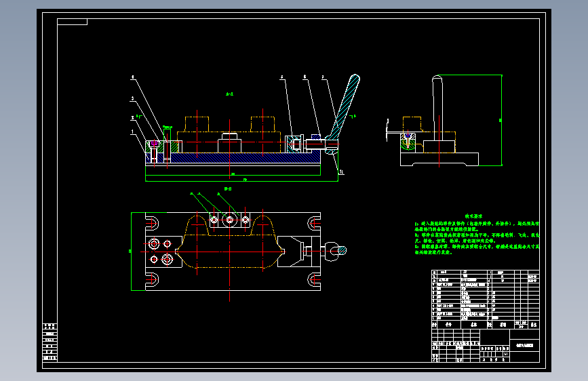Select the fixture base outline in the side view
588x381 pixels.
pyautogui.click(x=439, y=159)
